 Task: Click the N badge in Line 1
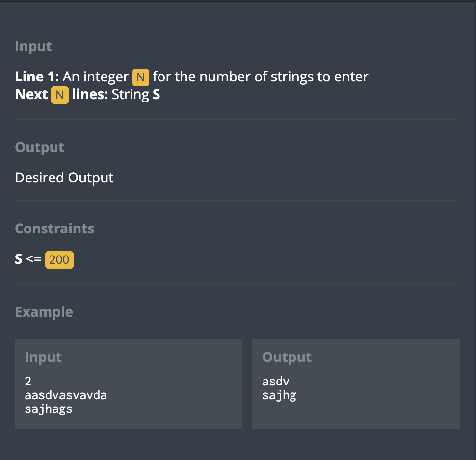tap(140, 77)
